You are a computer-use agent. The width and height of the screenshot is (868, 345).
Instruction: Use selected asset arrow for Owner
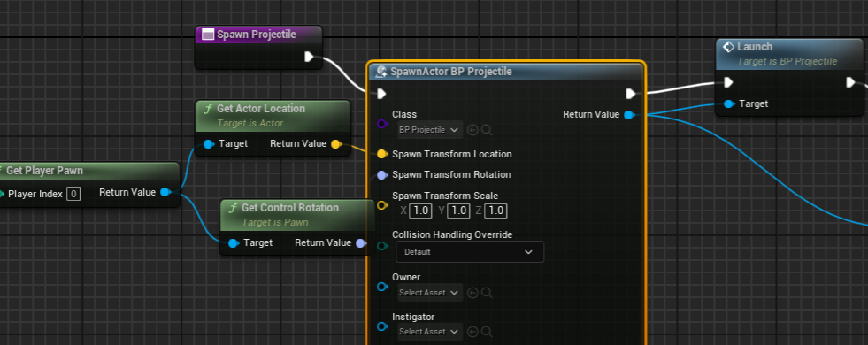point(472,293)
